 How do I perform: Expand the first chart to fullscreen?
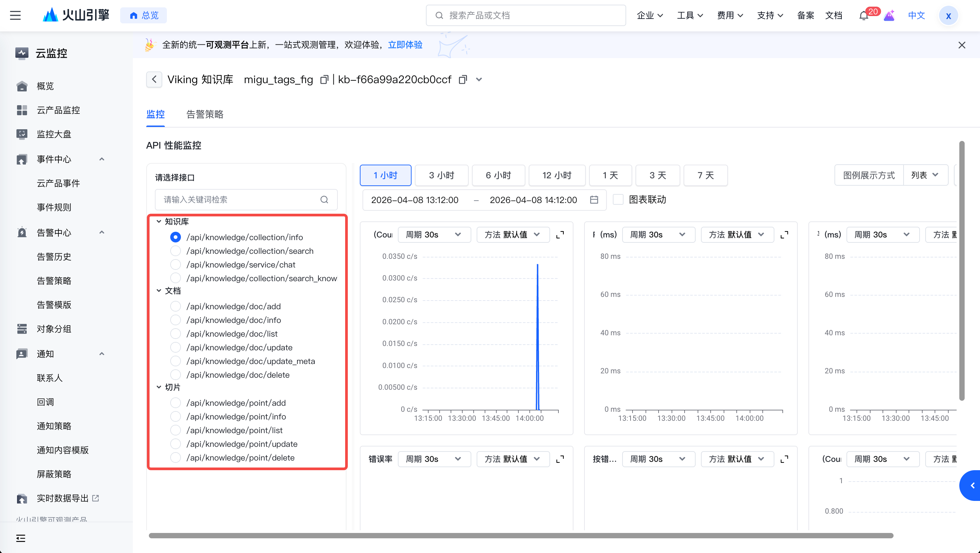pyautogui.click(x=560, y=235)
